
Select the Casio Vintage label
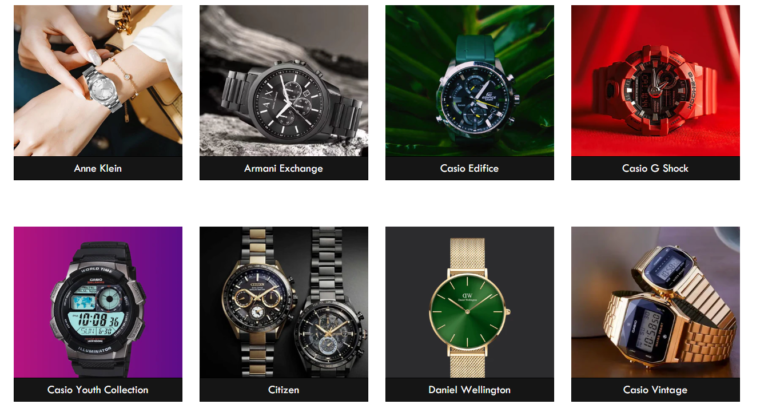pyautogui.click(x=655, y=390)
